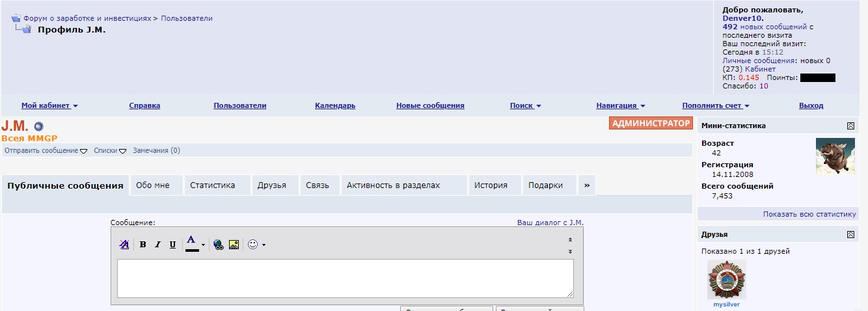Click the forum home breadcrumb icon
Image resolution: width=868 pixels, height=311 pixels.
(16, 18)
